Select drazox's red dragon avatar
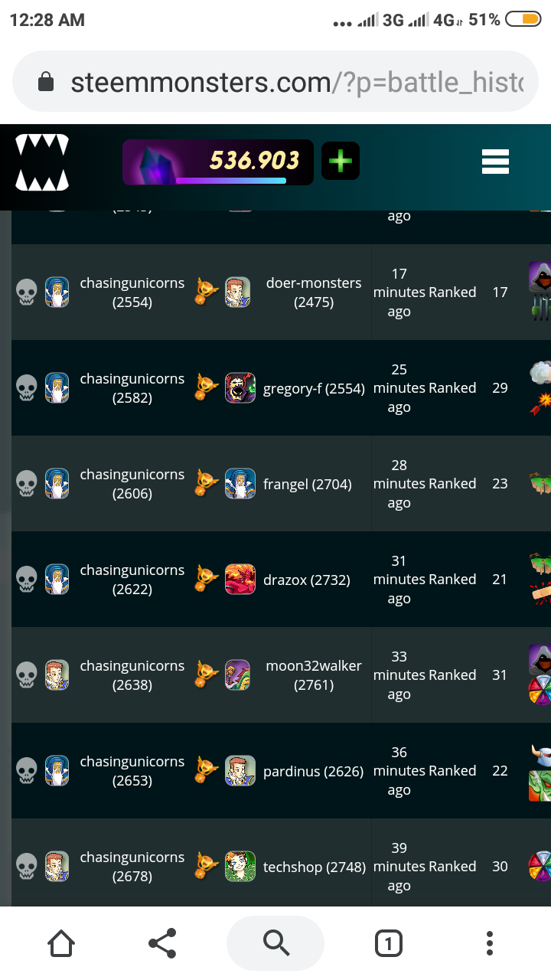Image resolution: width=551 pixels, height=980 pixels. 240,580
